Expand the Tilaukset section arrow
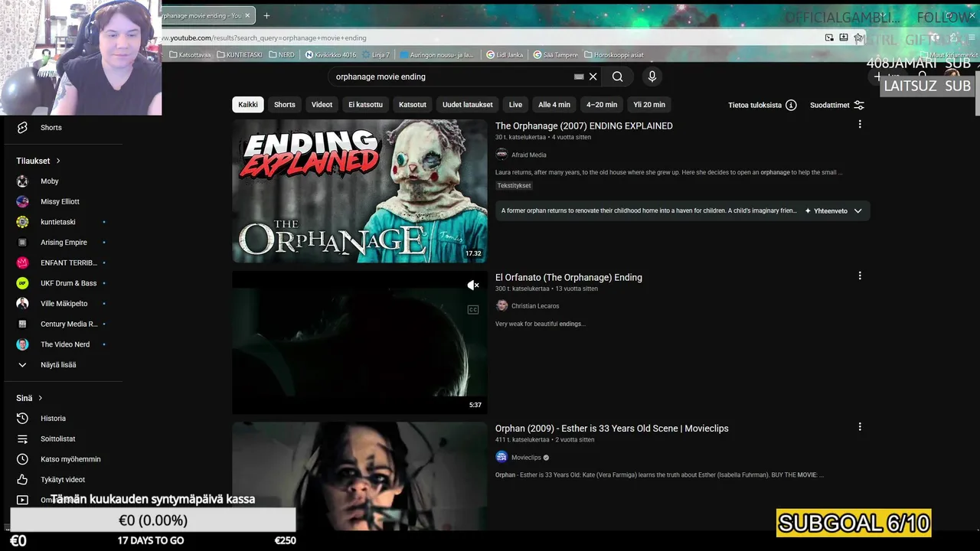This screenshot has width=980, height=551. coord(57,161)
